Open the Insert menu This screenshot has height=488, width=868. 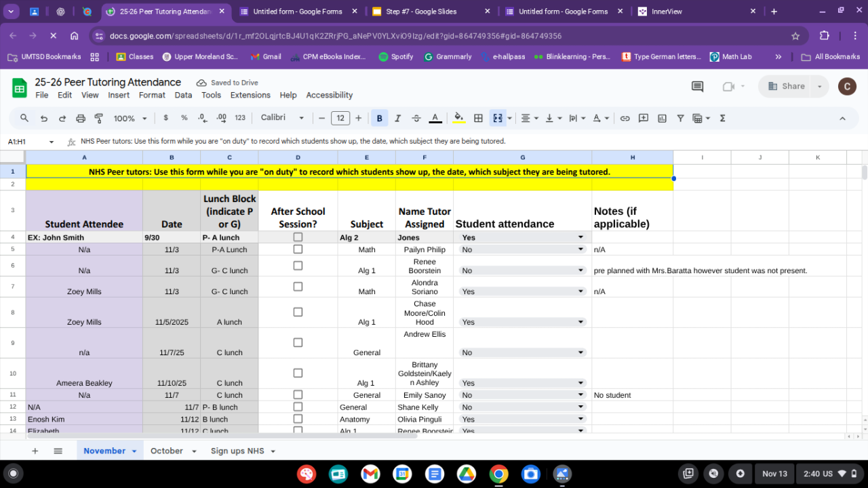coord(119,95)
